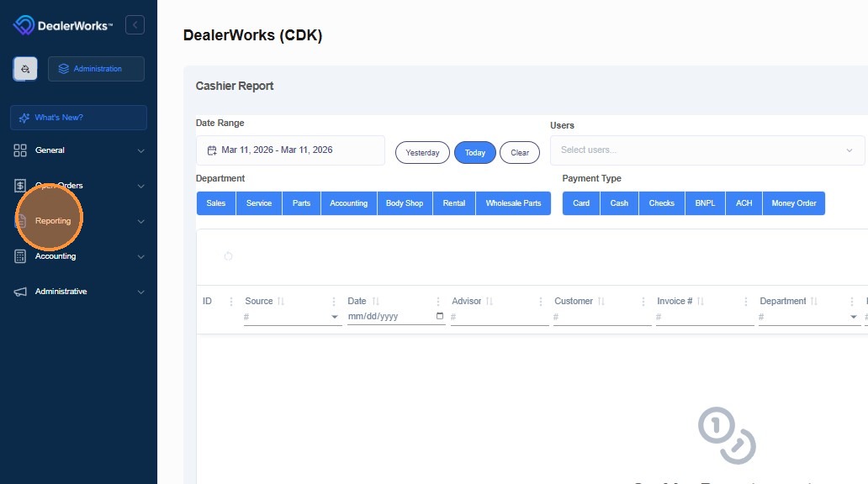Open the Date column options menu

[438, 302]
